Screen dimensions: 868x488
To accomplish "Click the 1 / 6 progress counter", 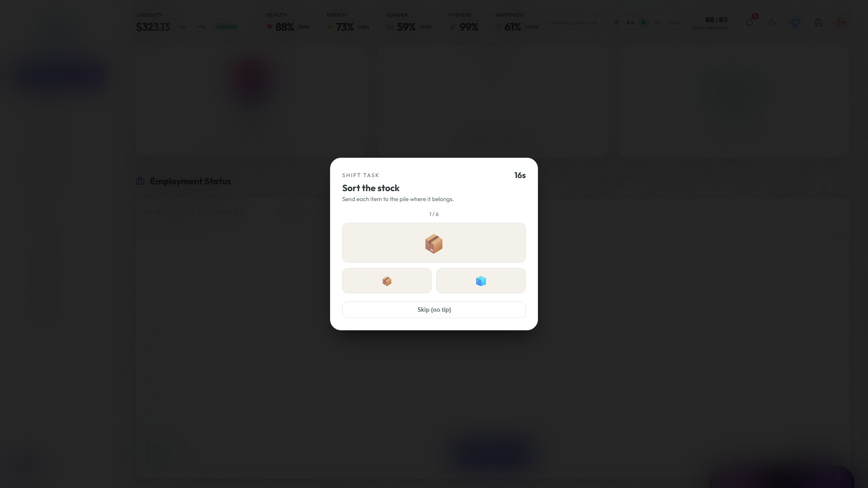I will [434, 214].
